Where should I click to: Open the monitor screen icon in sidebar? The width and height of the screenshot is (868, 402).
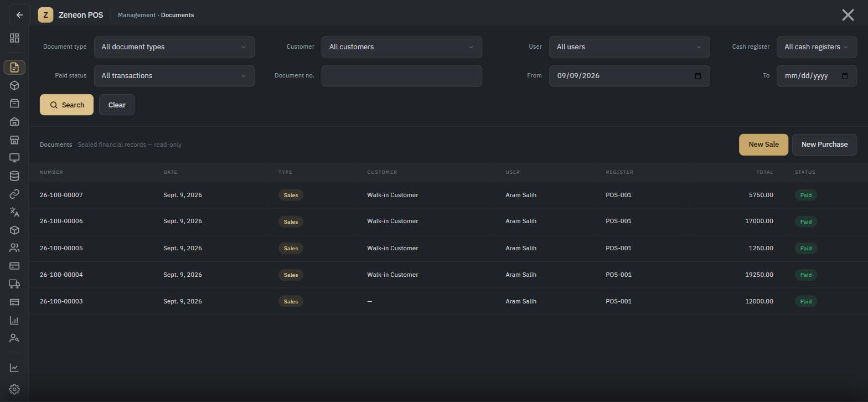pos(14,158)
